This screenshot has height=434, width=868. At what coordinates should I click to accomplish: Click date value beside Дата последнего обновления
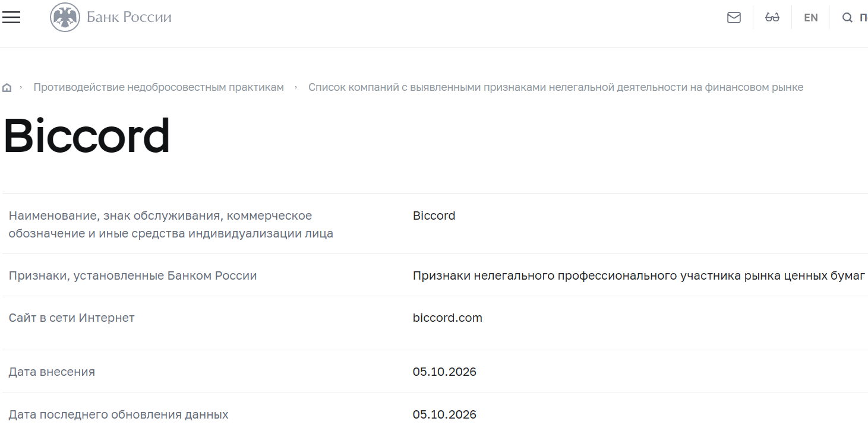click(x=444, y=414)
